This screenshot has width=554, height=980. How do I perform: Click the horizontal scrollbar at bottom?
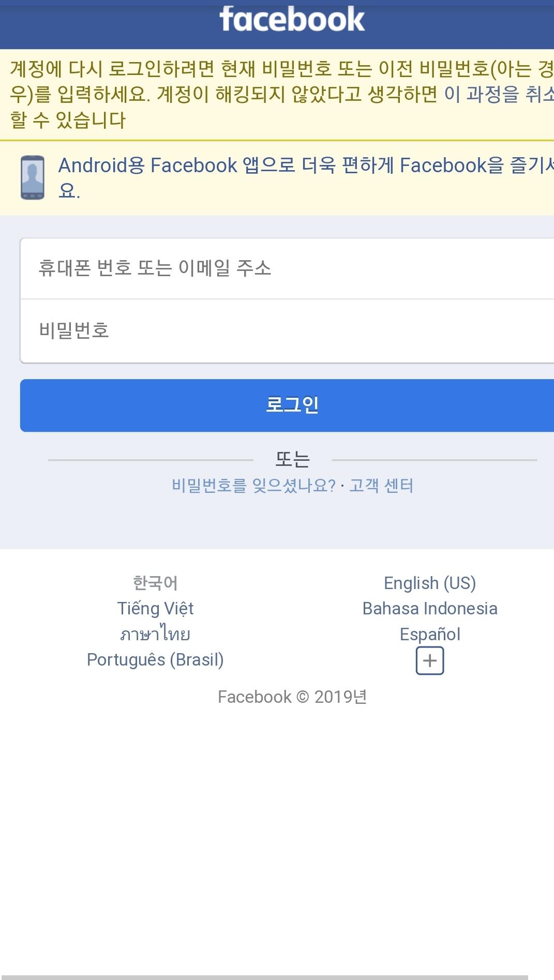[x=264, y=977]
